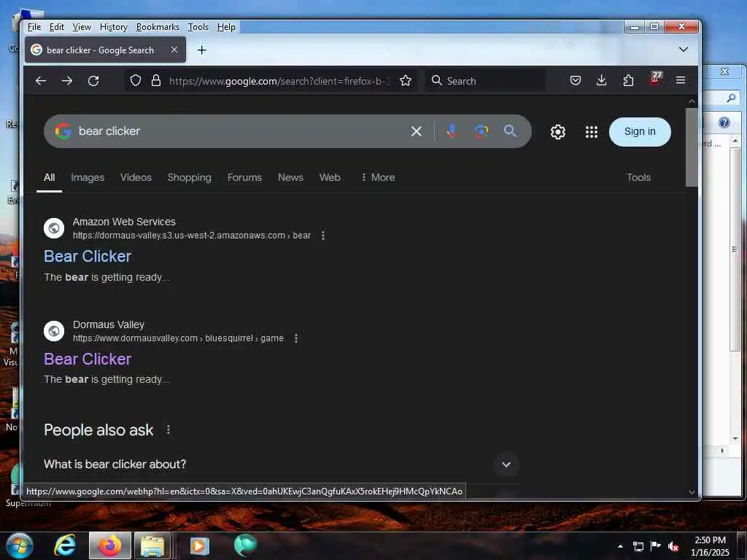Screen dimensions: 747x560
Task: Open the taskbar clock showing 2:50 PM
Action: tap(710, 546)
